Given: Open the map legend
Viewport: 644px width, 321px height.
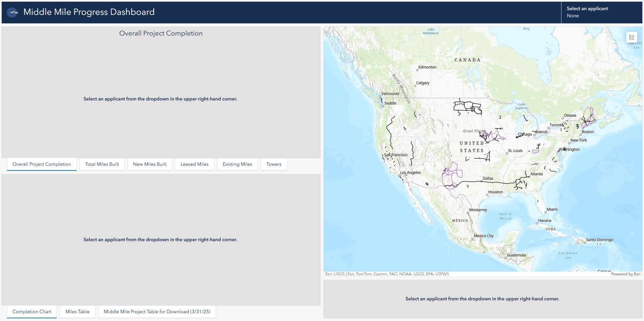Looking at the screenshot, I should point(631,37).
